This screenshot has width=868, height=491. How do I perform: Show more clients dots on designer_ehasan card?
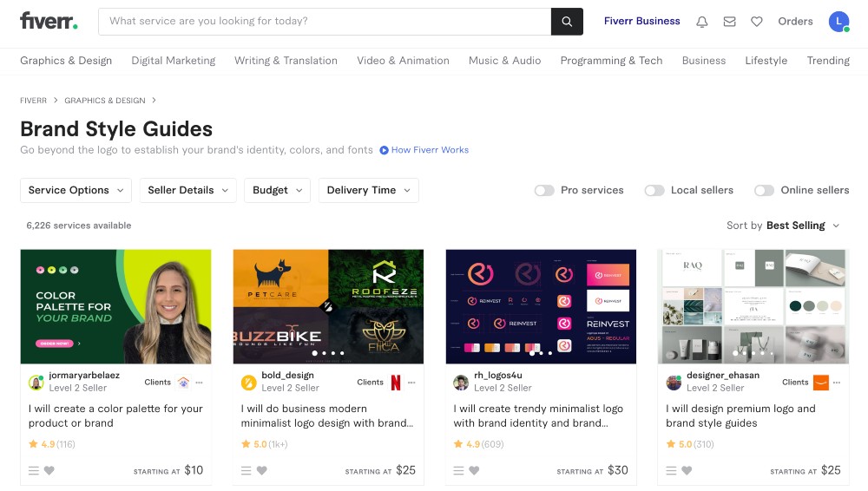(837, 383)
